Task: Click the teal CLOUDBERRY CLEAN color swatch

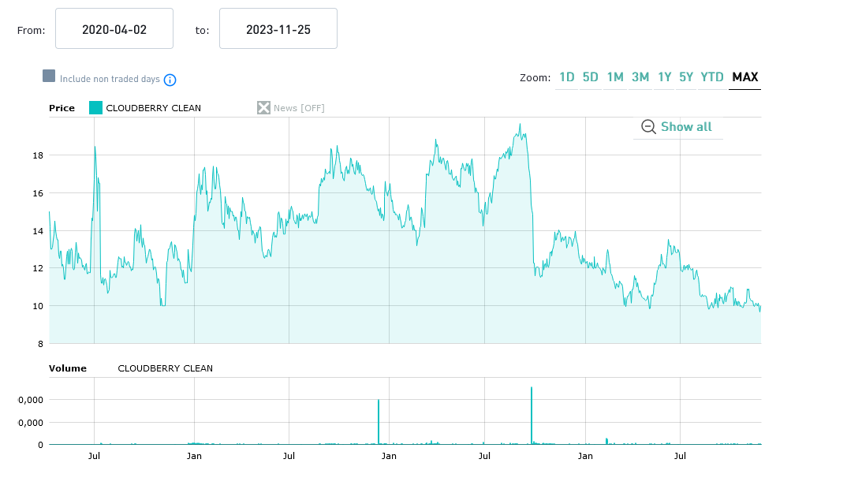Action: coord(95,108)
